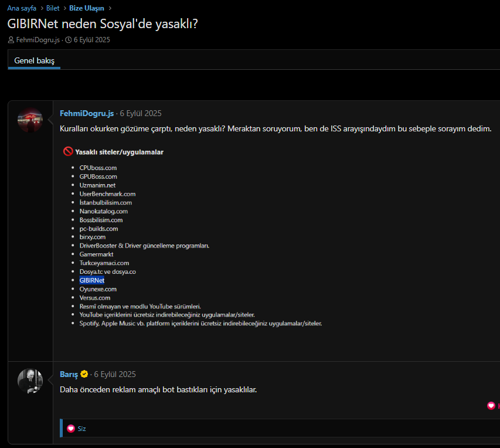Click YouTube içeriklerini ücretsiz indirebileceğiniz entry
Viewport: 500px width, 448px height.
click(x=167, y=315)
